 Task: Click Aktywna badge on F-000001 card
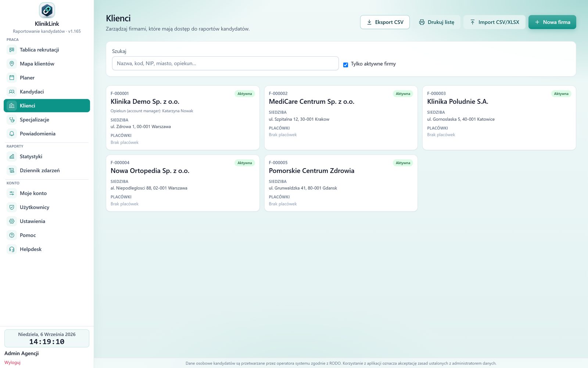(x=245, y=94)
